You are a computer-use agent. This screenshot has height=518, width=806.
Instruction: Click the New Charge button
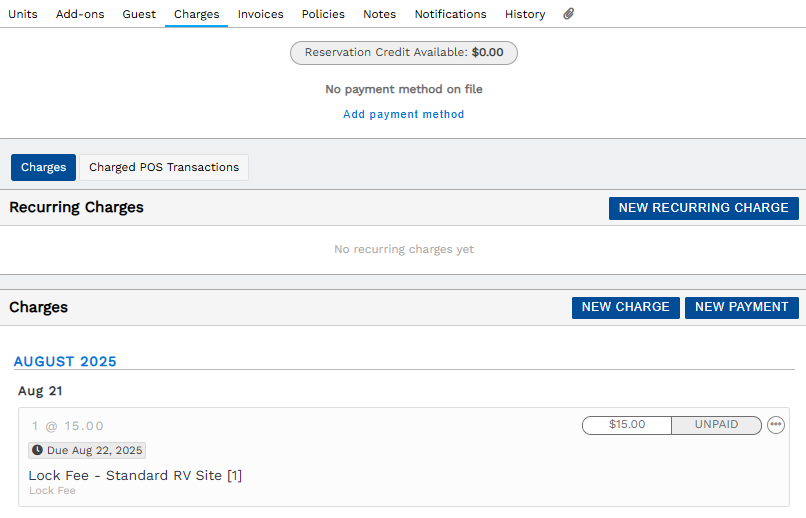point(626,307)
